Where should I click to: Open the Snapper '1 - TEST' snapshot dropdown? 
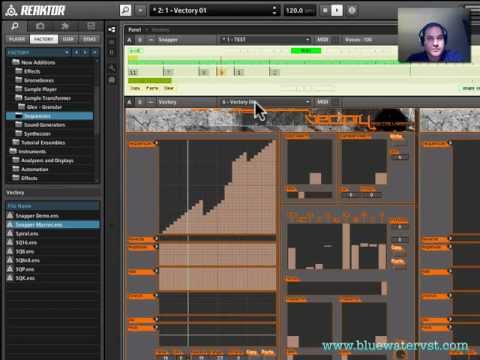266,40
